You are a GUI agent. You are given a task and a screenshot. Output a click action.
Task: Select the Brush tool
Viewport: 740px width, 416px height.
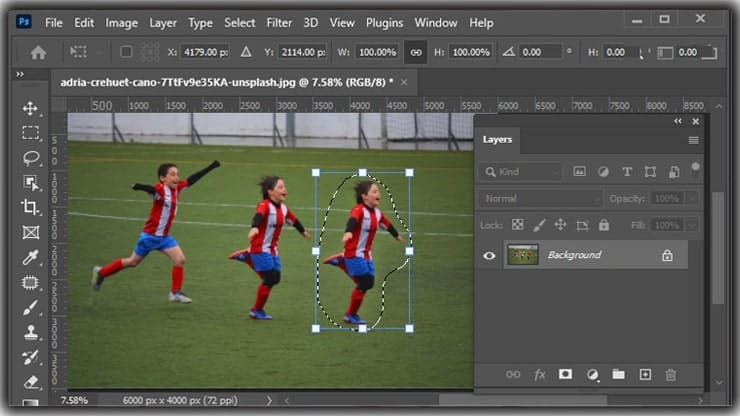point(30,308)
